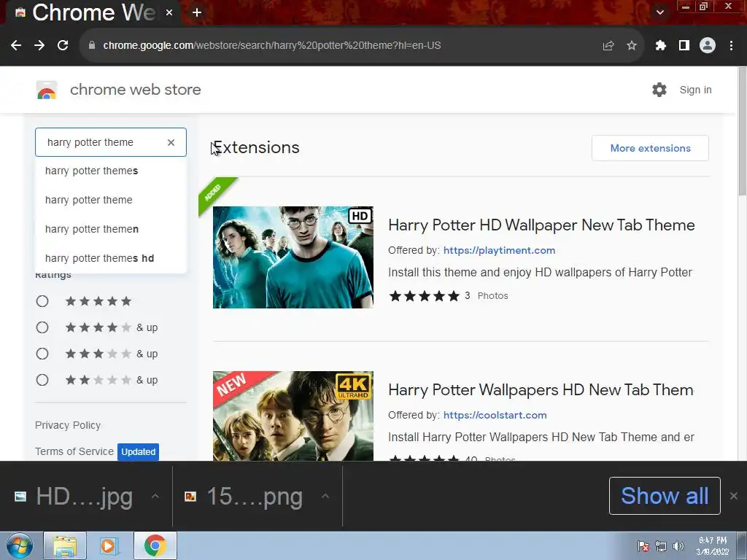747x560 pixels.
Task: Open the volume speaker tray icon
Action: click(x=678, y=546)
